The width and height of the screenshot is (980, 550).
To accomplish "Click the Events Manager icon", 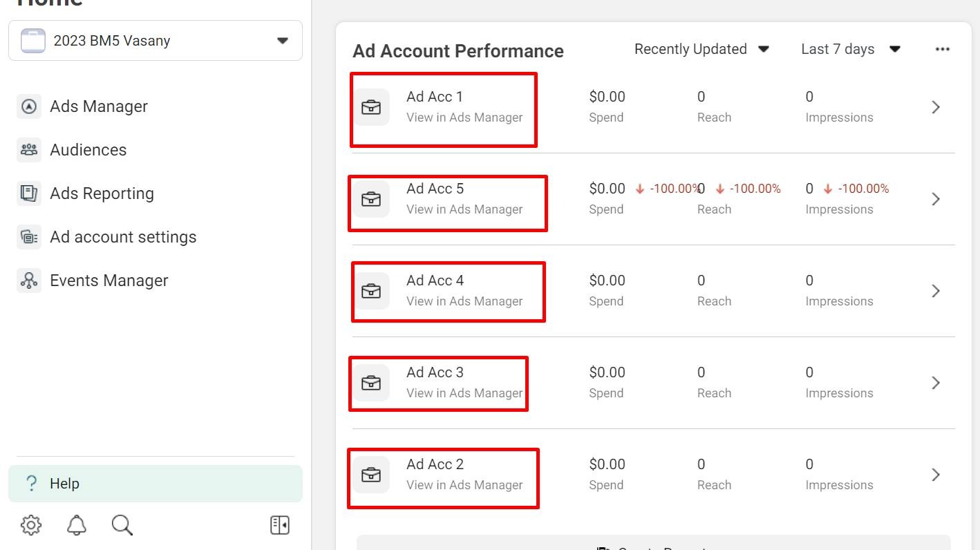I will 29,281.
